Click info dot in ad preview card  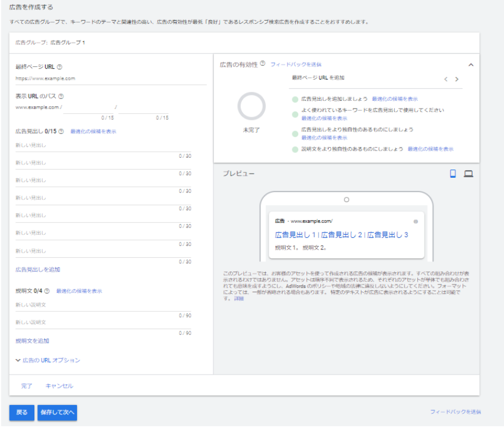coord(415,221)
